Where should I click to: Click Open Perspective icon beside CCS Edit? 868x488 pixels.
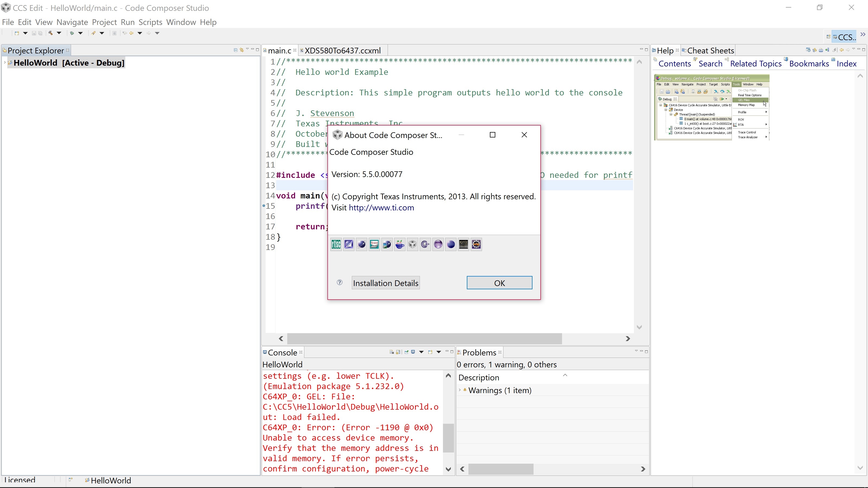828,37
